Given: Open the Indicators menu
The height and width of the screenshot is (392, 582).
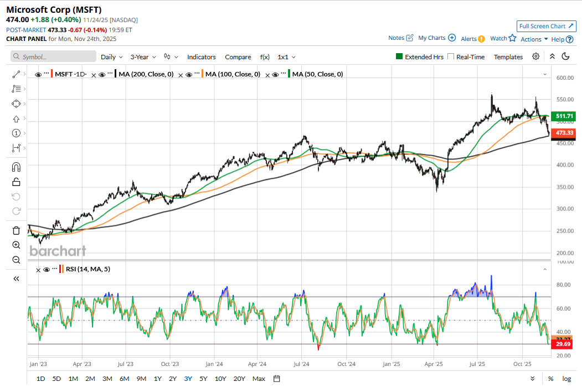Looking at the screenshot, I should point(201,56).
